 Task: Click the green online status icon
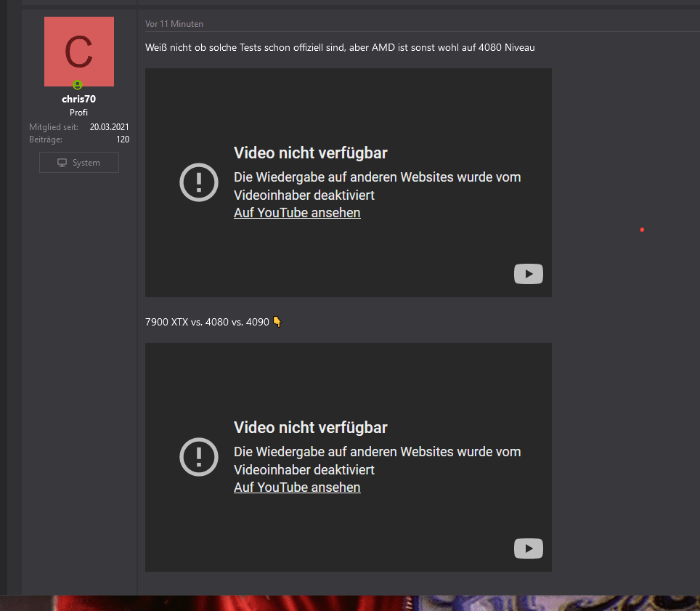[x=78, y=84]
